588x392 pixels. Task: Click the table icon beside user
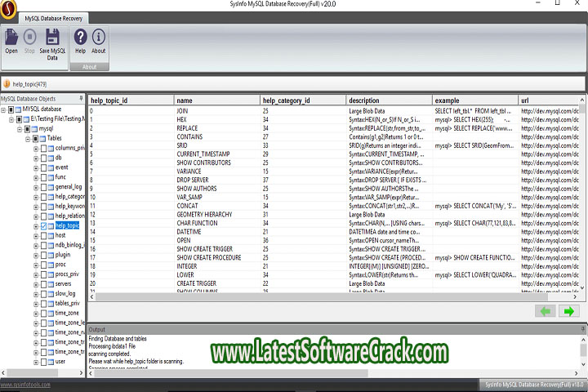[51, 362]
